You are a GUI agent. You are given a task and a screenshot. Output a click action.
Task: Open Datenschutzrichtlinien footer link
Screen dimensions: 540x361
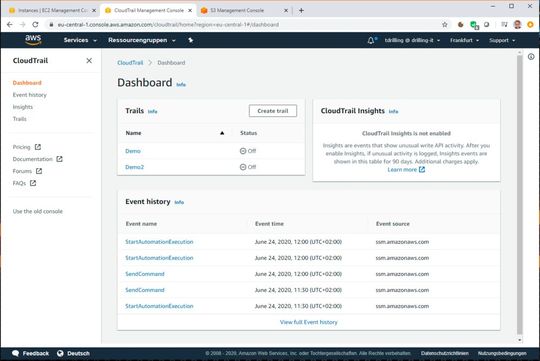(445, 353)
